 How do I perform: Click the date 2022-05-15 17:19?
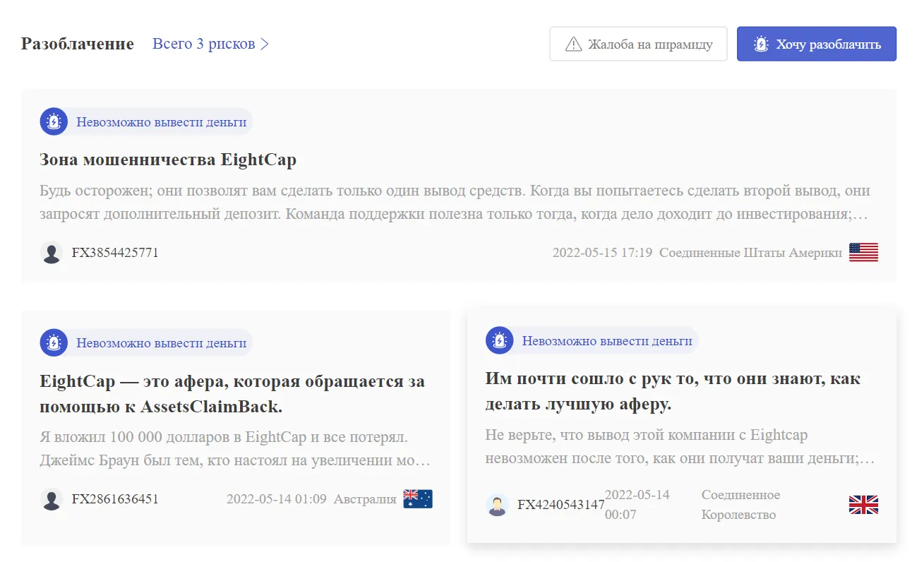point(602,252)
